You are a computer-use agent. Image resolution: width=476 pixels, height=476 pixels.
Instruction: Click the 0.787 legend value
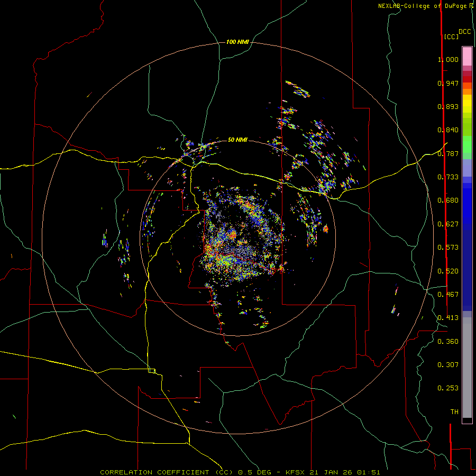[x=448, y=153]
